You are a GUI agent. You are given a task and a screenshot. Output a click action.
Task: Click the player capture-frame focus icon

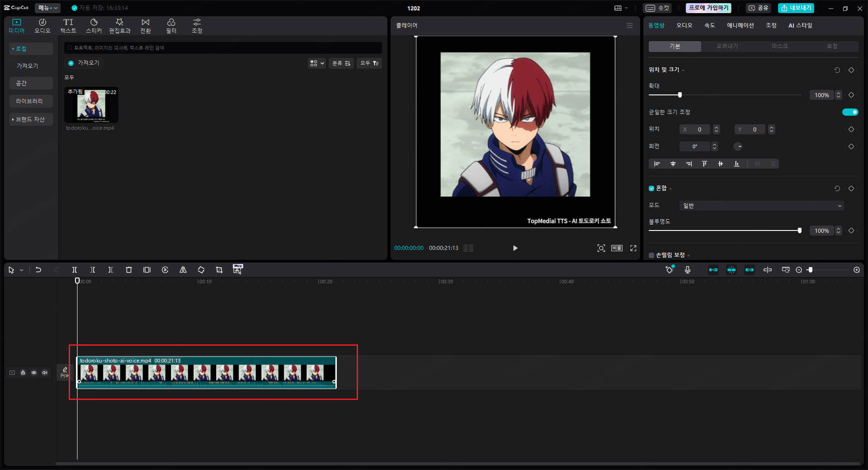click(x=601, y=248)
